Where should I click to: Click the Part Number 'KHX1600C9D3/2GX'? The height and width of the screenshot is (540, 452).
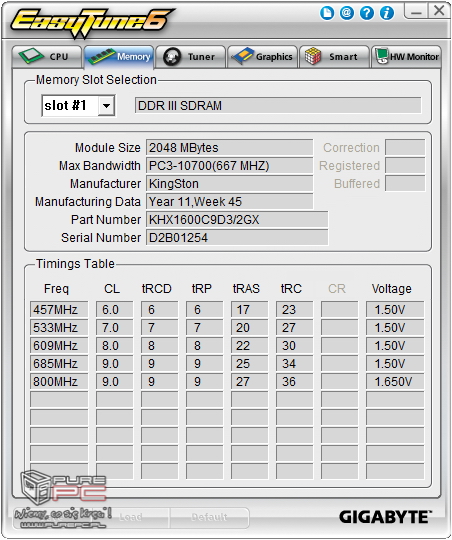237,219
